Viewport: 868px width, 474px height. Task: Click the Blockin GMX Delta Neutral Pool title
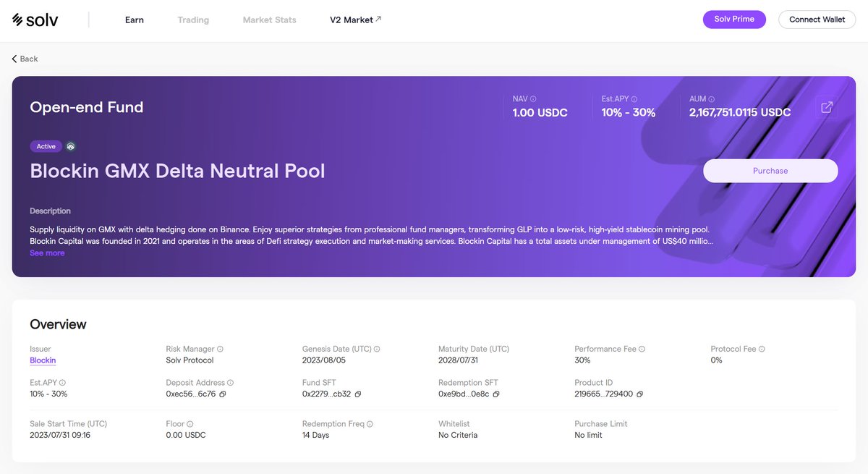(x=177, y=171)
